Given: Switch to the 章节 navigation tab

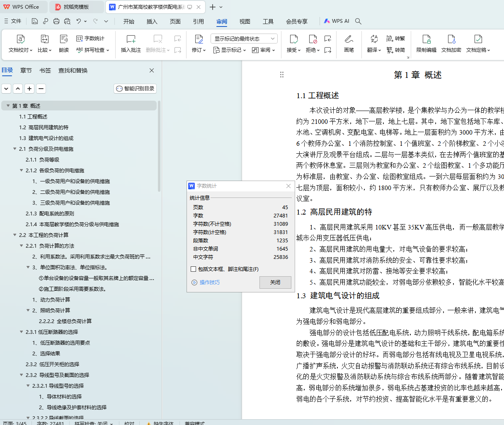Looking at the screenshot, I should click(x=26, y=70).
